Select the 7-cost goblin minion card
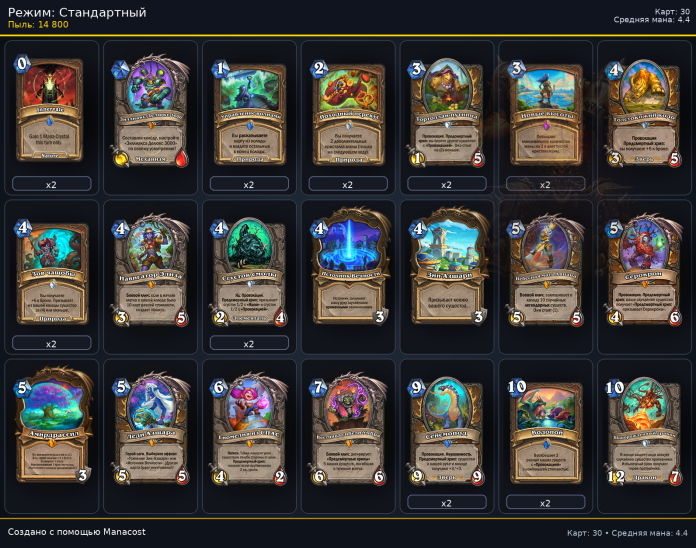 (x=348, y=429)
